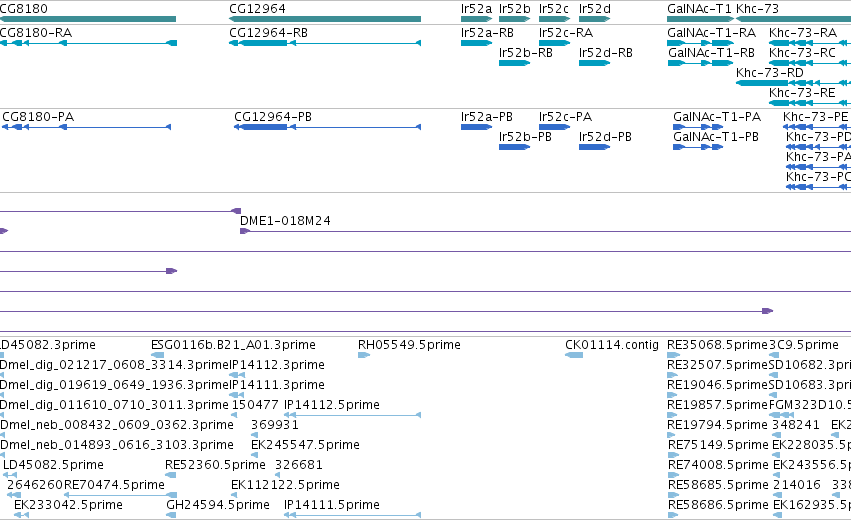Image resolution: width=851 pixels, height=520 pixels.
Task: Select EST EK112122.5prime
Action: click(234, 495)
